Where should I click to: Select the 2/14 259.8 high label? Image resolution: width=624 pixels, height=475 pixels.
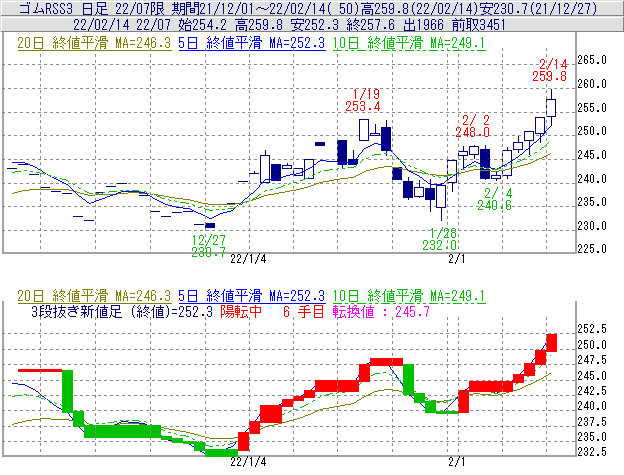pyautogui.click(x=550, y=70)
